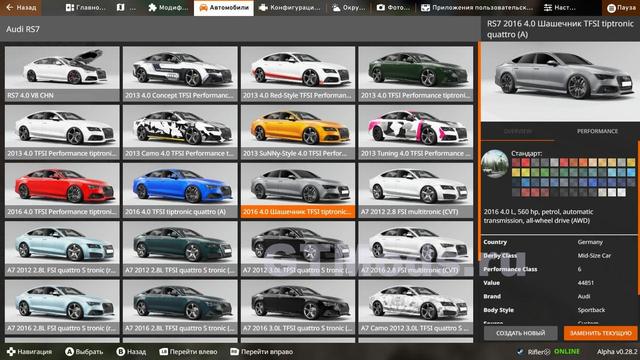Open the Фото camera mode tab
Viewport: 640px width, 360px height.
point(393,8)
